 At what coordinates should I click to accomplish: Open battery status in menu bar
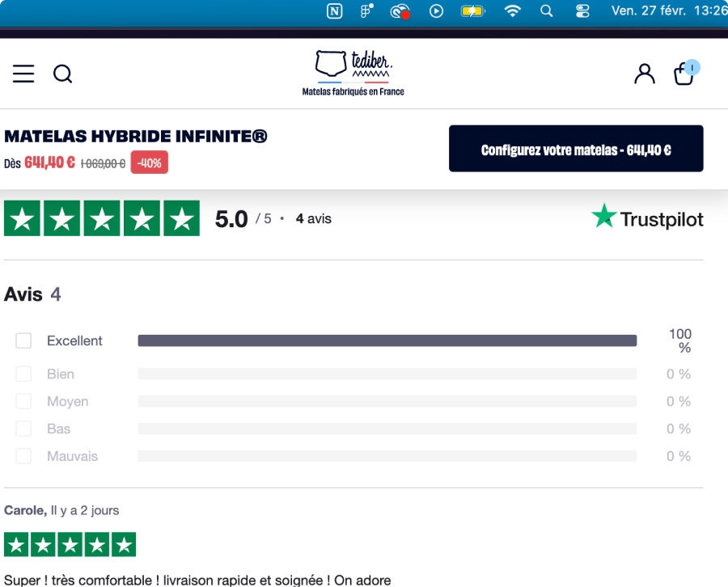pos(472,11)
